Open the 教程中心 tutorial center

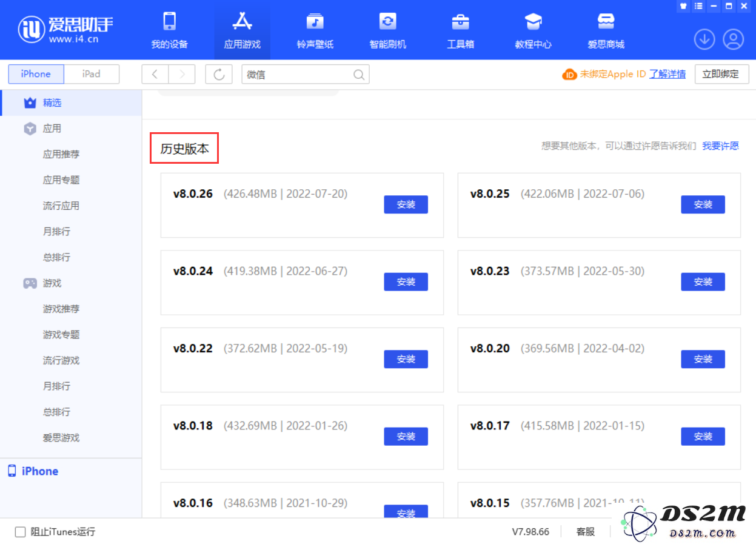(533, 29)
